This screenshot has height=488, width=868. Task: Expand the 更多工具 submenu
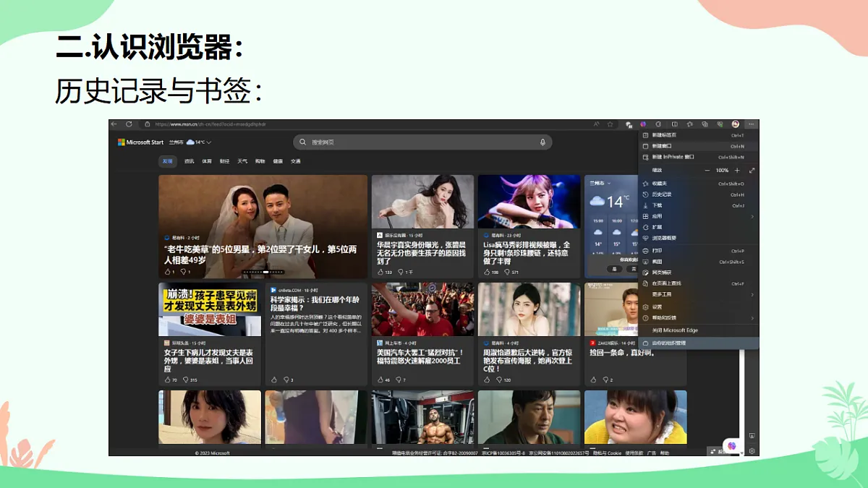(699, 294)
